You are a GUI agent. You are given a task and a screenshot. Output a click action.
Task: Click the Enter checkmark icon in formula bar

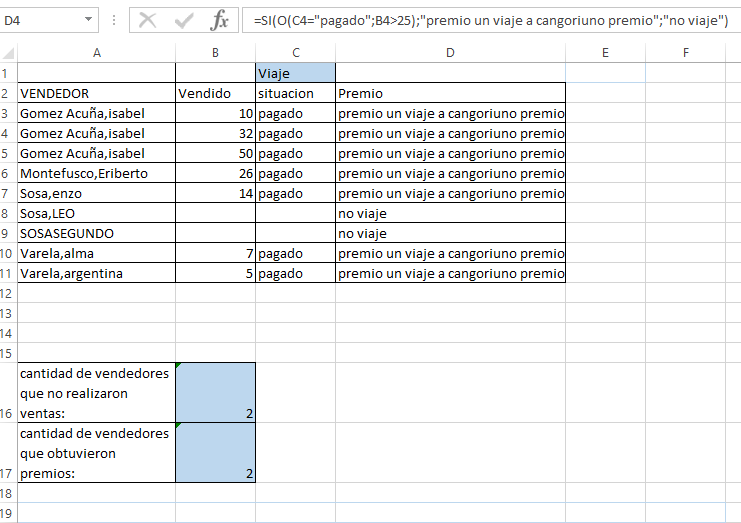pos(183,19)
